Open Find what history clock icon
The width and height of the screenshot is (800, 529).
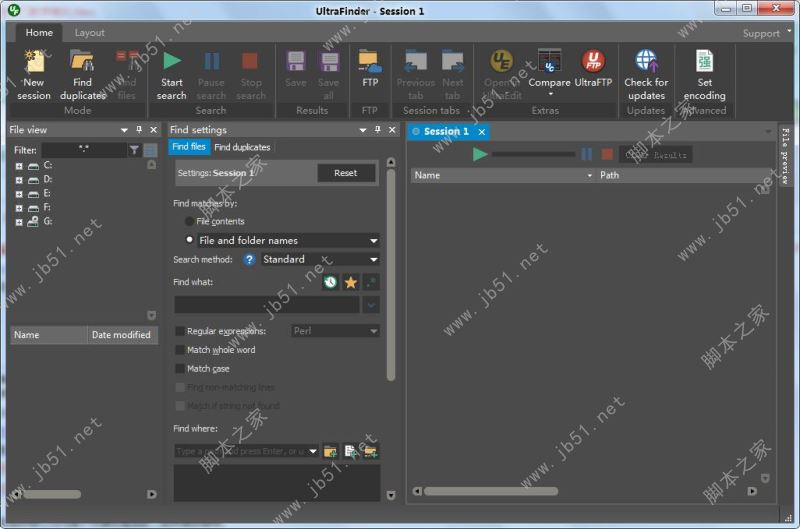[x=330, y=282]
